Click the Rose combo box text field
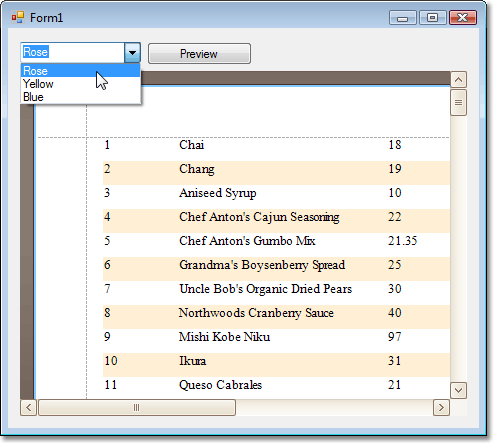Image resolution: width=494 pixels, height=443 pixels. (73, 52)
